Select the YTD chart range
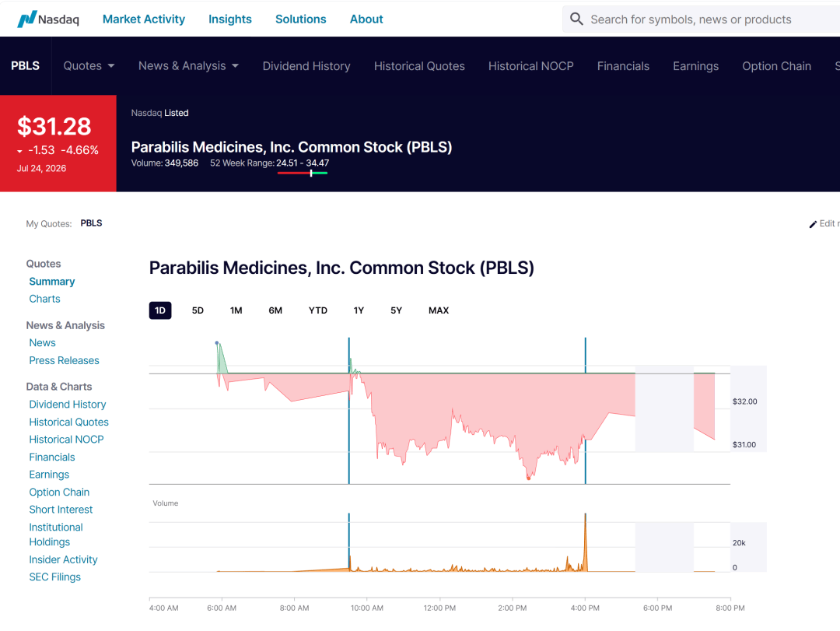Screen dimensions: 840x631 (317, 310)
